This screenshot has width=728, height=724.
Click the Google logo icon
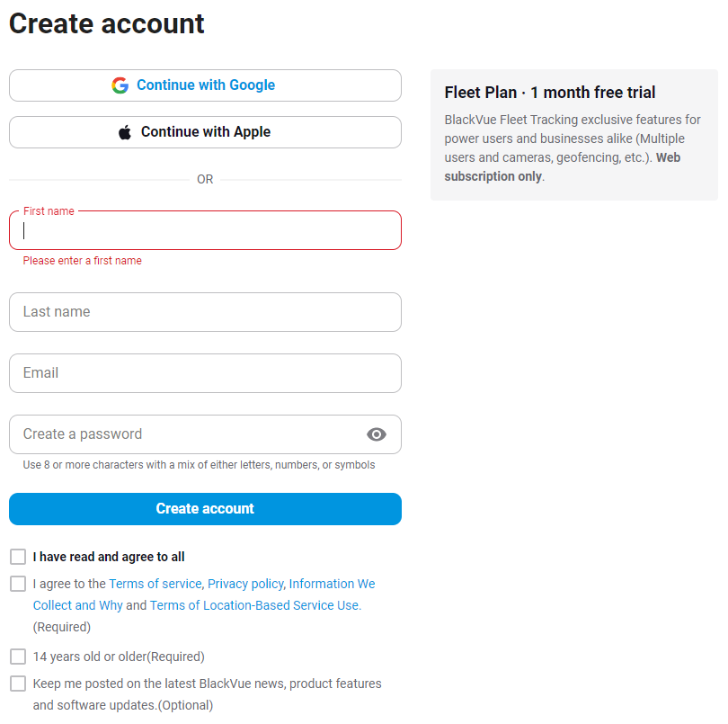click(120, 85)
